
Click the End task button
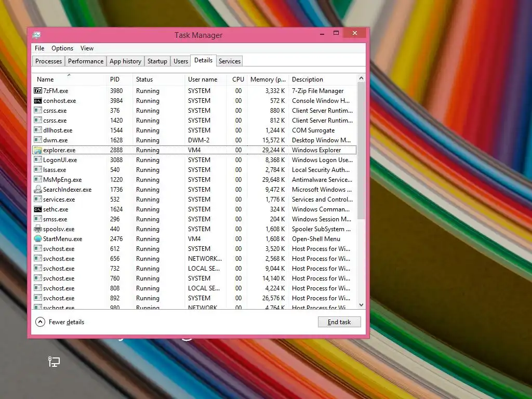tap(339, 322)
